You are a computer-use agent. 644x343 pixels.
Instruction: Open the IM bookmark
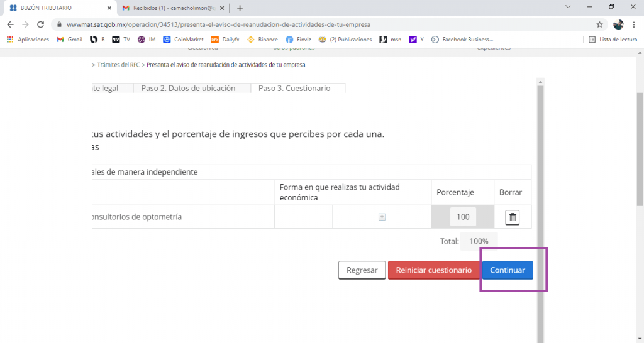(x=147, y=40)
